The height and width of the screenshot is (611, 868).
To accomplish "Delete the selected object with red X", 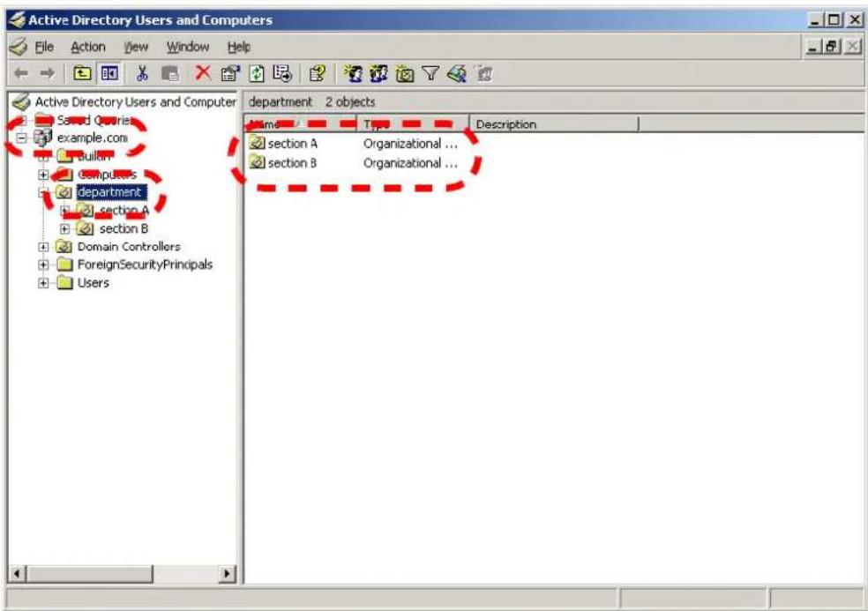I will coord(203,73).
